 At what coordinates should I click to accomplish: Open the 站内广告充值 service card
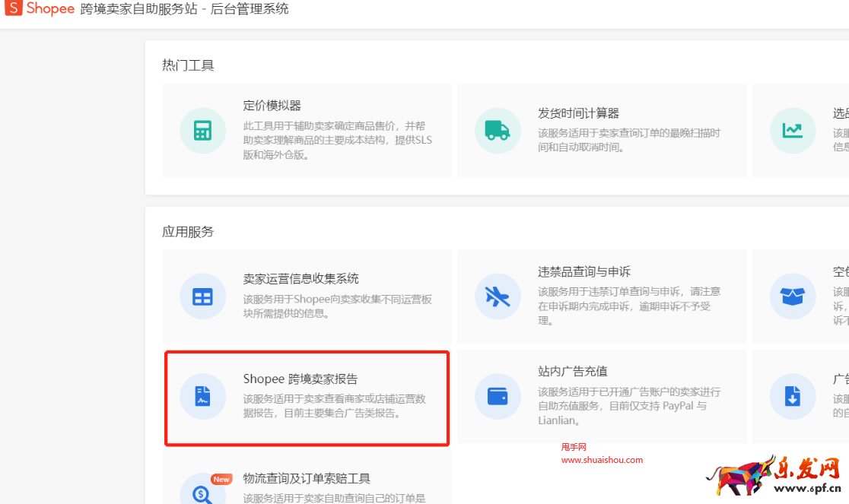[x=601, y=397]
